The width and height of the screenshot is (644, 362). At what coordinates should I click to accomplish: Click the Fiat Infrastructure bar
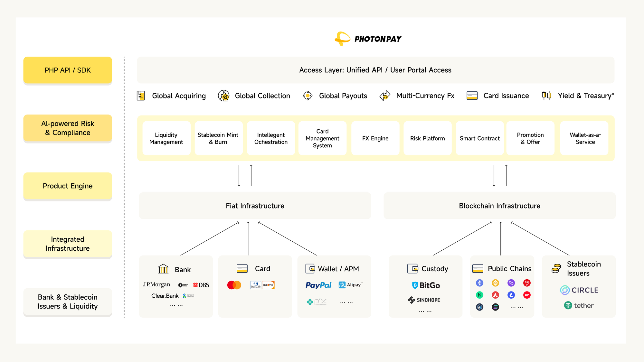coord(255,206)
